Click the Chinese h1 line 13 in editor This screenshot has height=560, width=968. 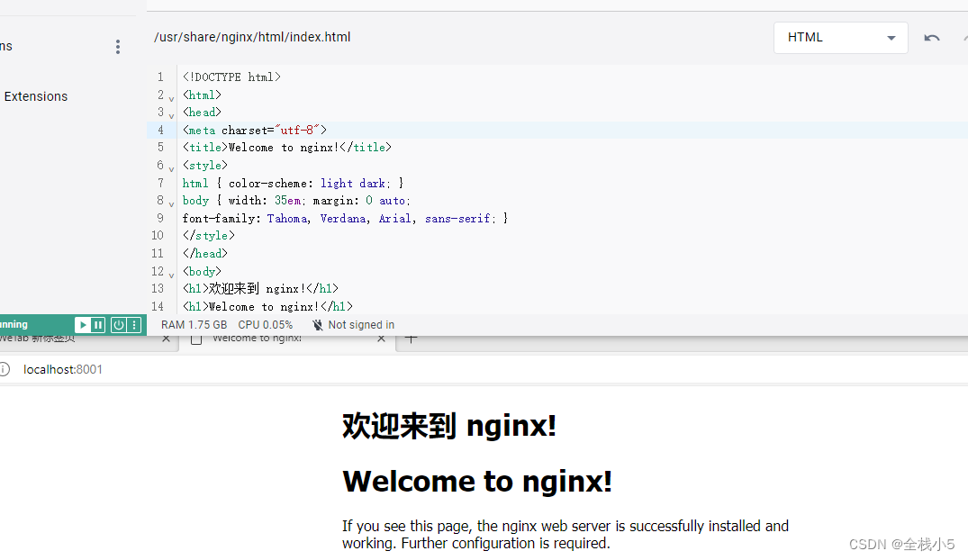[x=260, y=289]
